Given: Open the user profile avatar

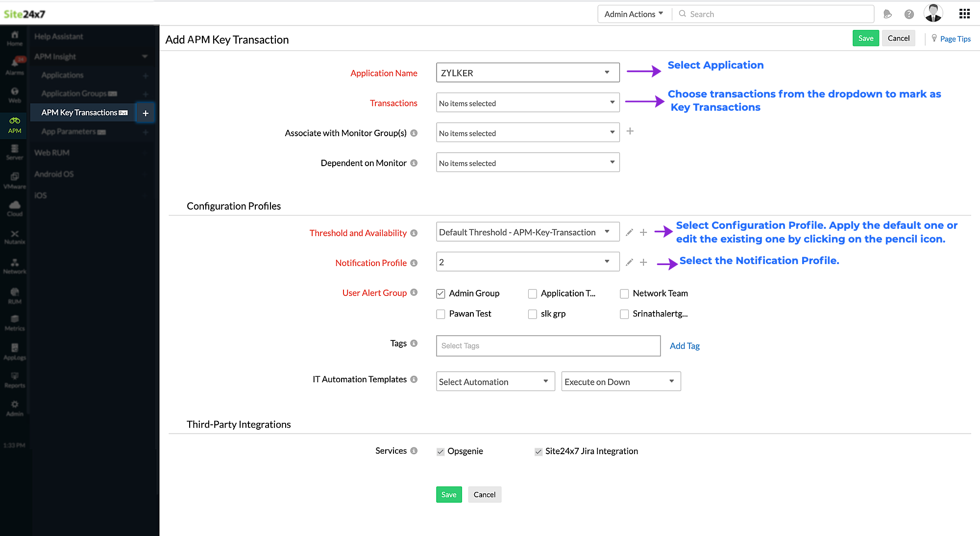Looking at the screenshot, I should coord(933,13).
